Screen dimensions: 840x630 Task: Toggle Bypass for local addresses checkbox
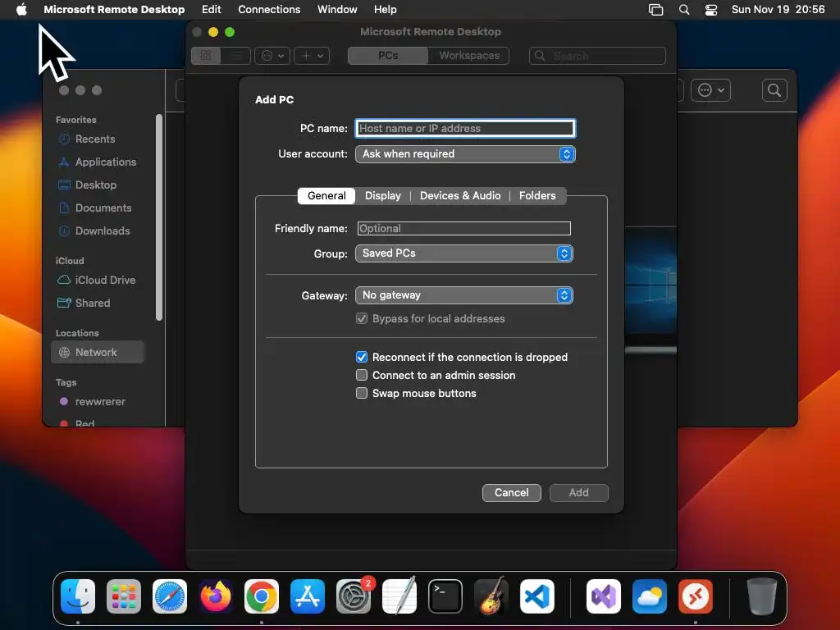[362, 319]
